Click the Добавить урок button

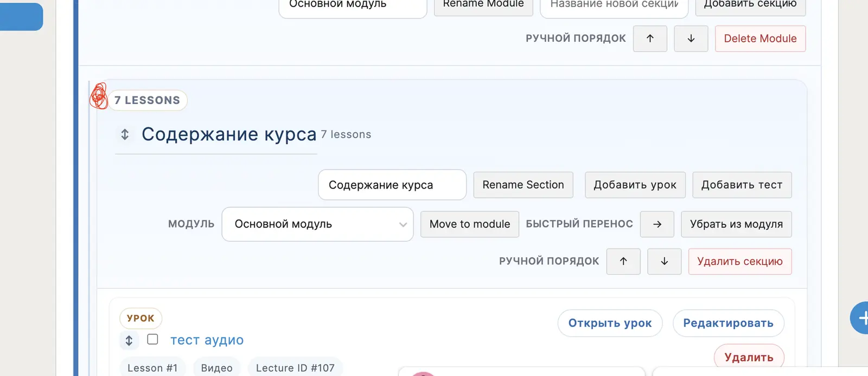(x=635, y=185)
